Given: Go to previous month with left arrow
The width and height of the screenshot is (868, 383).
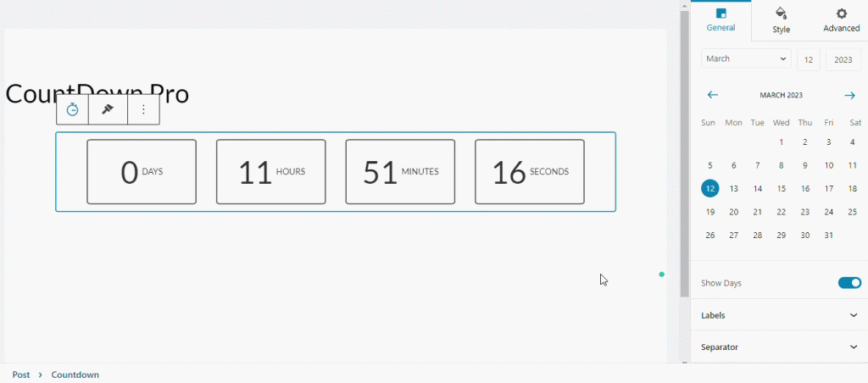Looking at the screenshot, I should tap(712, 95).
